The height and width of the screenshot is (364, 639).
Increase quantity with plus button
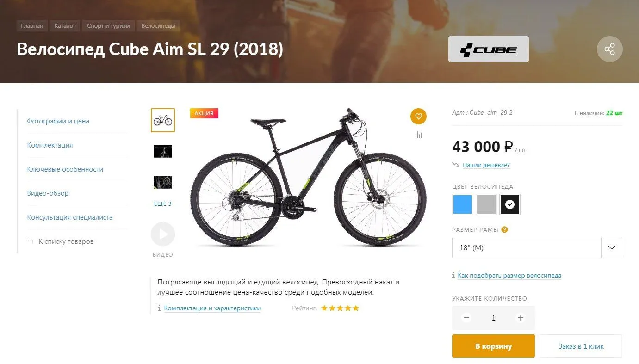tap(521, 318)
